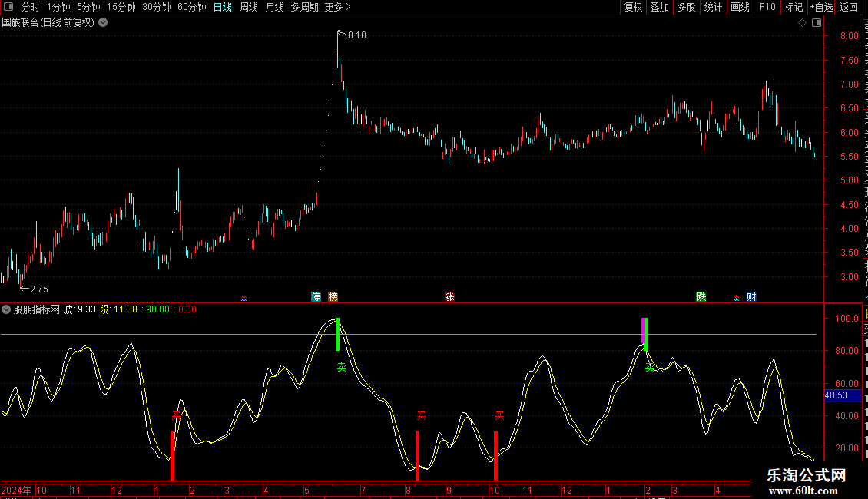
Task: Click the red 买 bar near October
Action: (x=495, y=455)
